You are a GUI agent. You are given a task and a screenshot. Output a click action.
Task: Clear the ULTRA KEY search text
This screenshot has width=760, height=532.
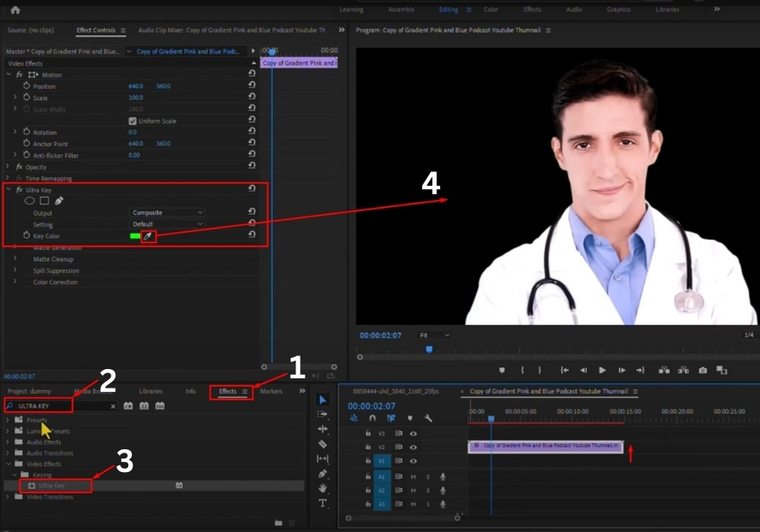pyautogui.click(x=113, y=406)
